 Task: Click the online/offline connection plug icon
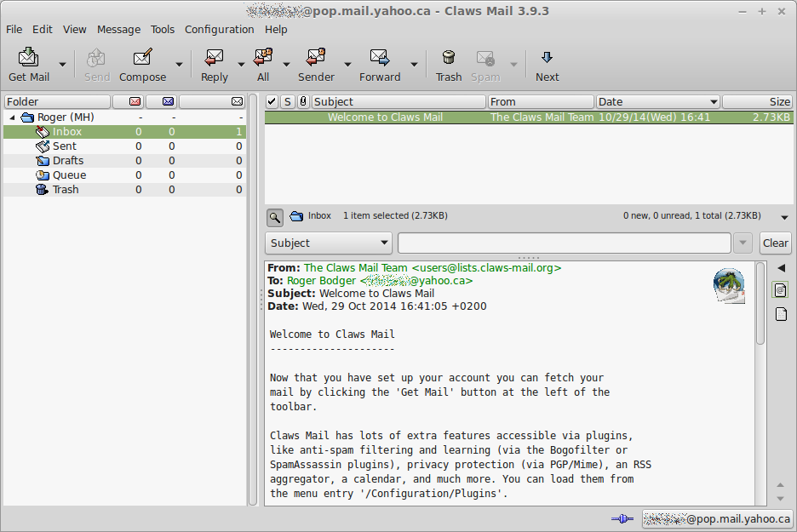click(622, 518)
